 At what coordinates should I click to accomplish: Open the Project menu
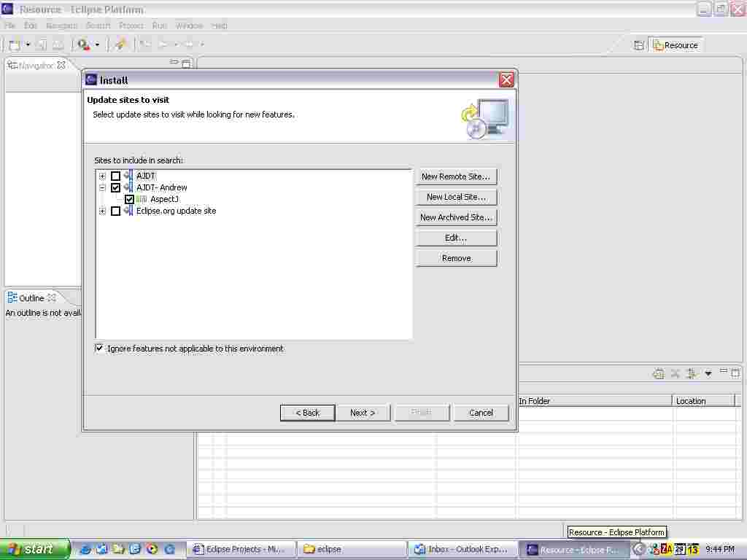click(131, 26)
